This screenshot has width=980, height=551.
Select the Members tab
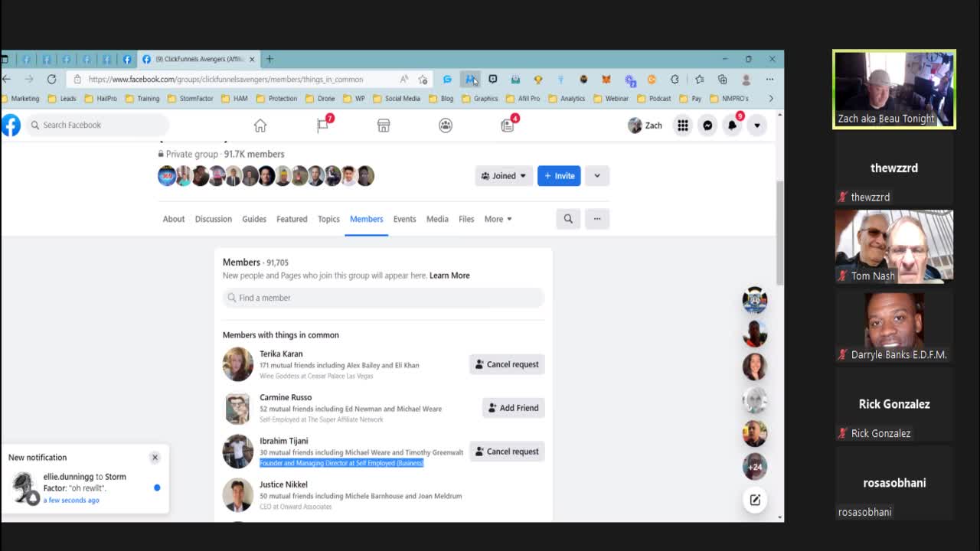point(366,219)
